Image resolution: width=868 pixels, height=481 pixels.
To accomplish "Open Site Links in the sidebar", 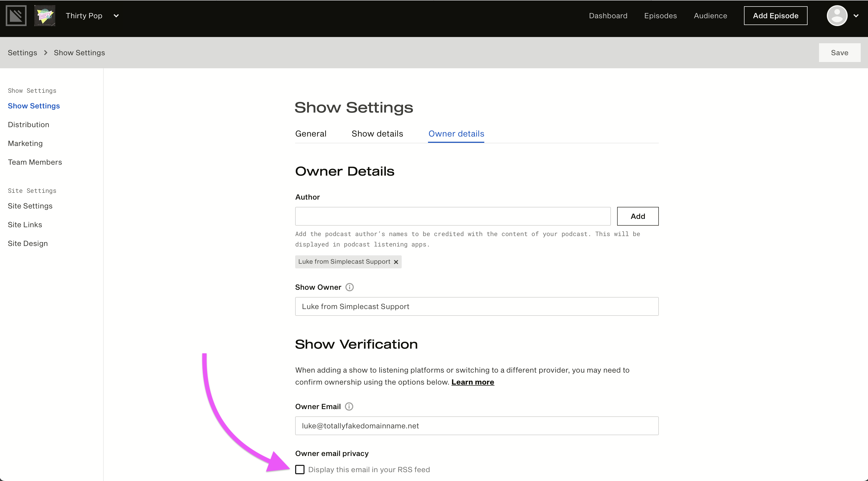I will click(x=25, y=225).
